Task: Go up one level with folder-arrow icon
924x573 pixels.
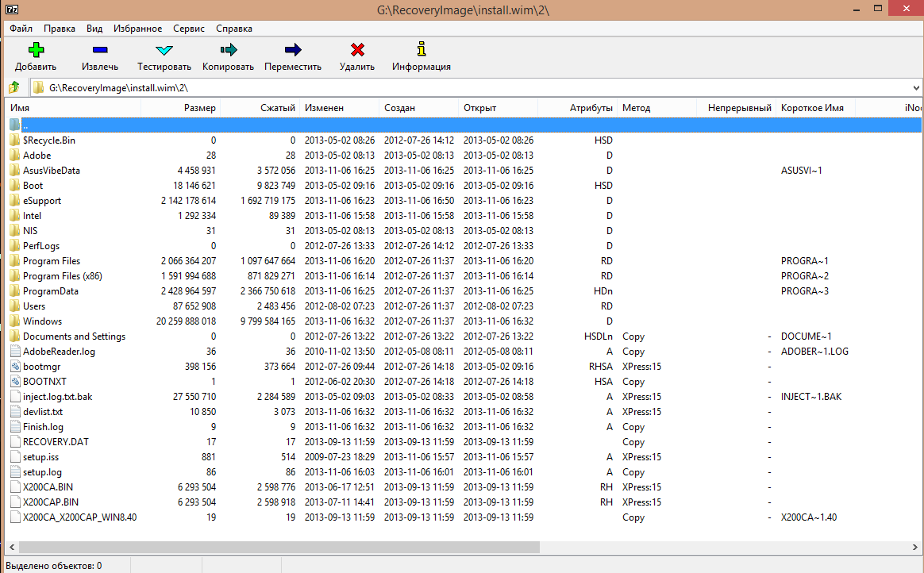Action: 14,88
